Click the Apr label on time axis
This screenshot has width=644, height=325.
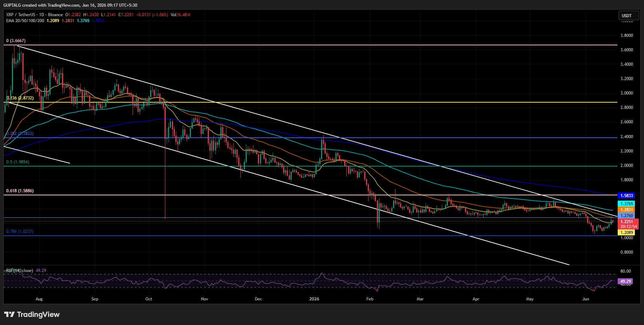click(476, 299)
